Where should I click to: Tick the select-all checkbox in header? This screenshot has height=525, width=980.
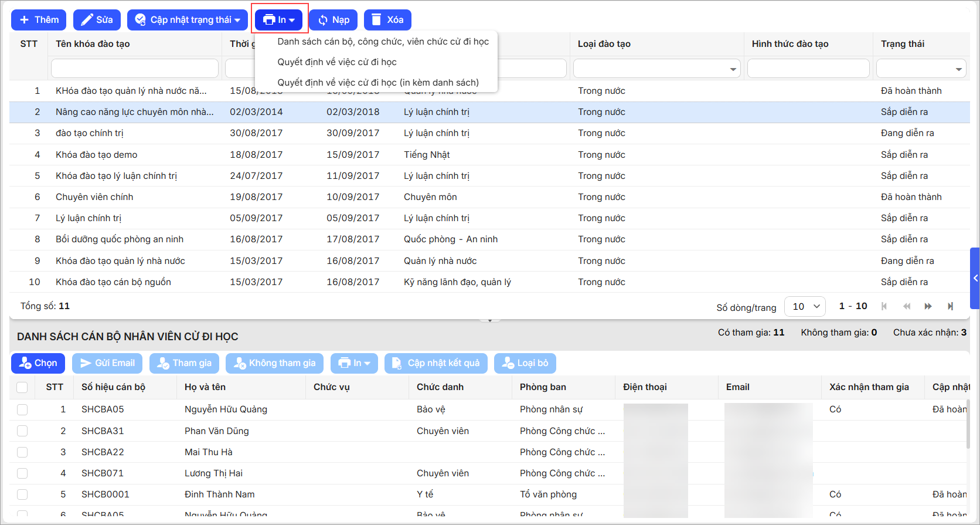coord(22,387)
